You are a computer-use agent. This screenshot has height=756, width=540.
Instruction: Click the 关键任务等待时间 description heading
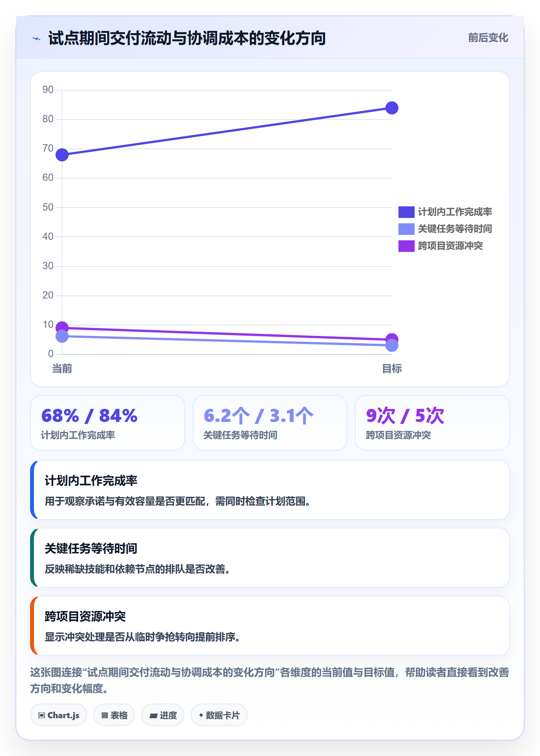pyautogui.click(x=91, y=548)
